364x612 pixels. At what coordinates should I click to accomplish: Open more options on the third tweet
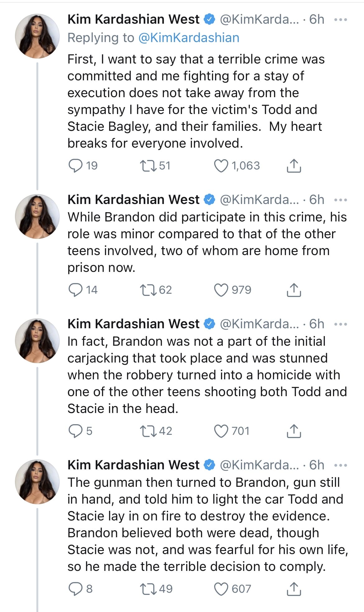click(340, 324)
